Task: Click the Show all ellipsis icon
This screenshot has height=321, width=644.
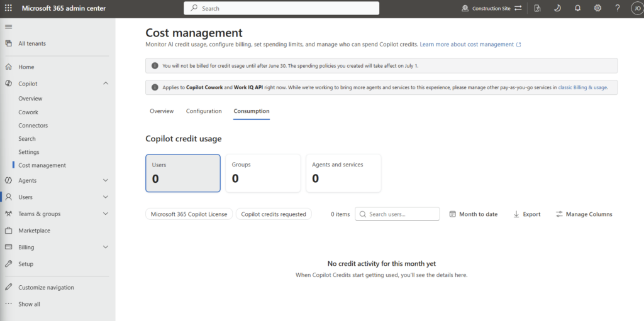Action: point(8,304)
